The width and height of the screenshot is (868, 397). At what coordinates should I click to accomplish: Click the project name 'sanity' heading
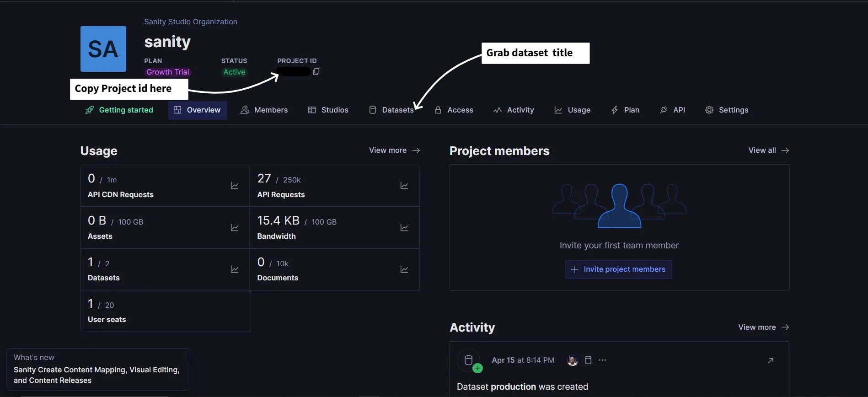coord(167,42)
